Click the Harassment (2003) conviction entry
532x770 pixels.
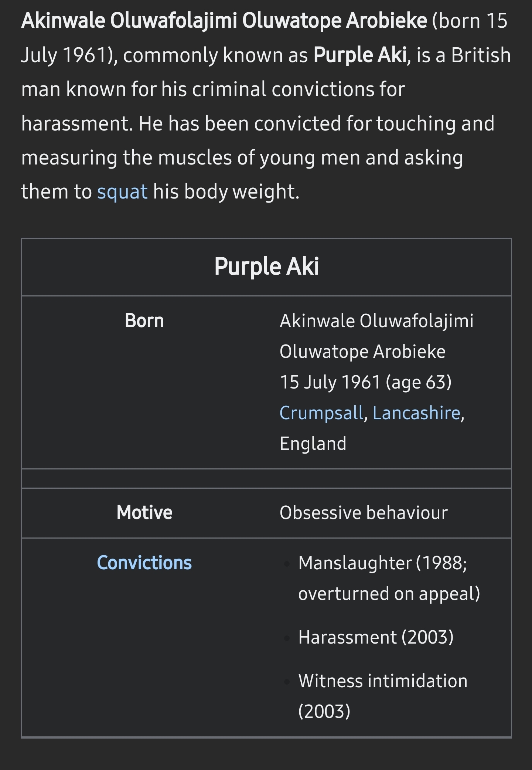coord(376,637)
